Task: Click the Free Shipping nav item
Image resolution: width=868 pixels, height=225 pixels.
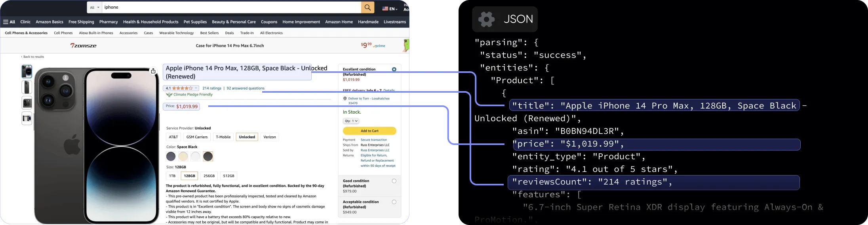Action: tap(81, 22)
